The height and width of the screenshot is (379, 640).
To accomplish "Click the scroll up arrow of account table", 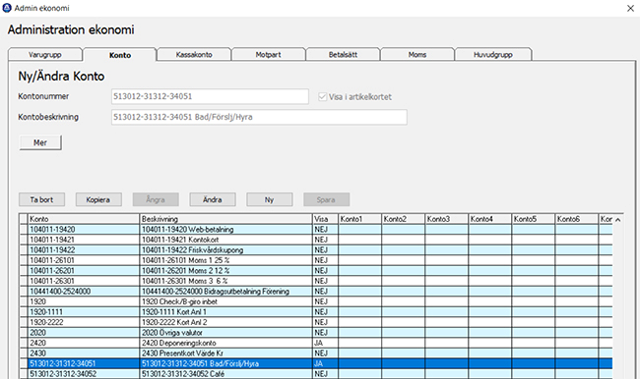I will click(618, 219).
